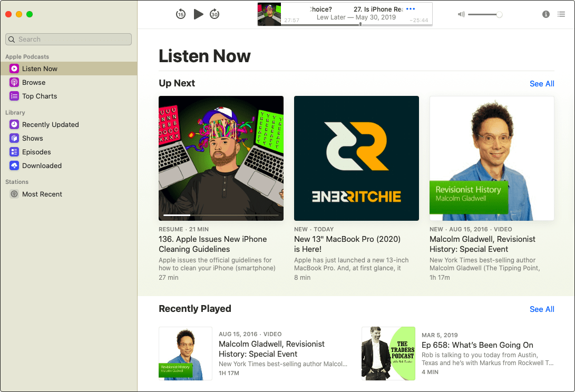Click the volume speaker icon
575x392 pixels.
(x=461, y=14)
